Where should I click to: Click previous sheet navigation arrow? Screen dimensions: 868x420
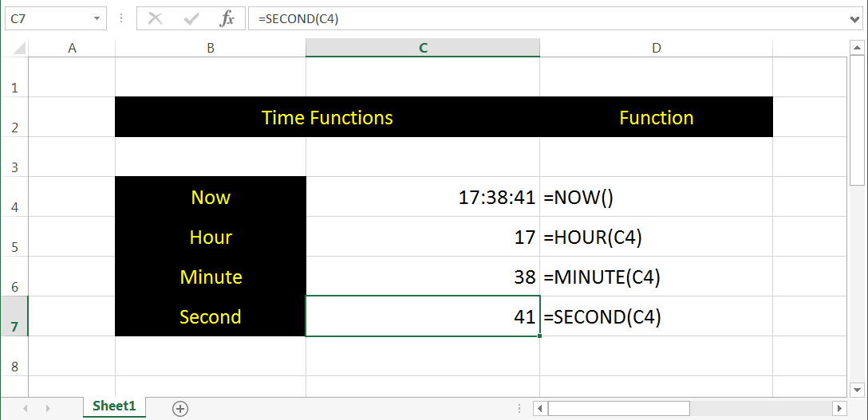point(25,408)
